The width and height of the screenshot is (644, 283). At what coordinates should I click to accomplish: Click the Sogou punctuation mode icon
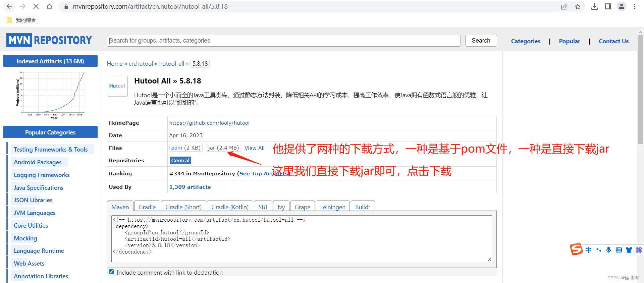point(599,250)
